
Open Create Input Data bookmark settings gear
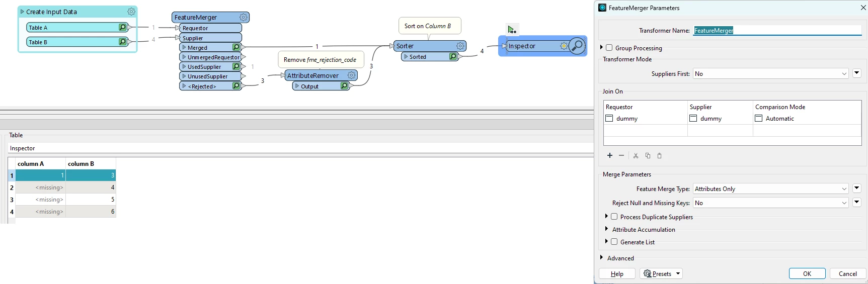click(x=131, y=12)
